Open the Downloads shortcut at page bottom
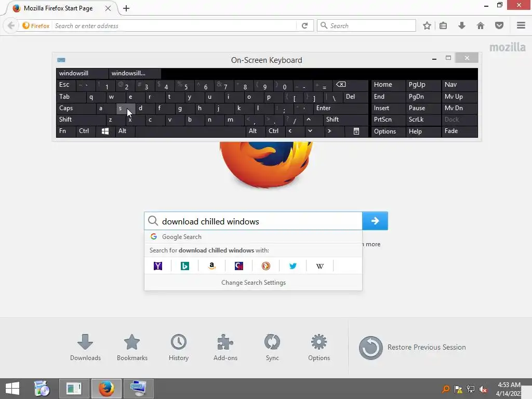The height and width of the screenshot is (399, 532). click(x=86, y=348)
